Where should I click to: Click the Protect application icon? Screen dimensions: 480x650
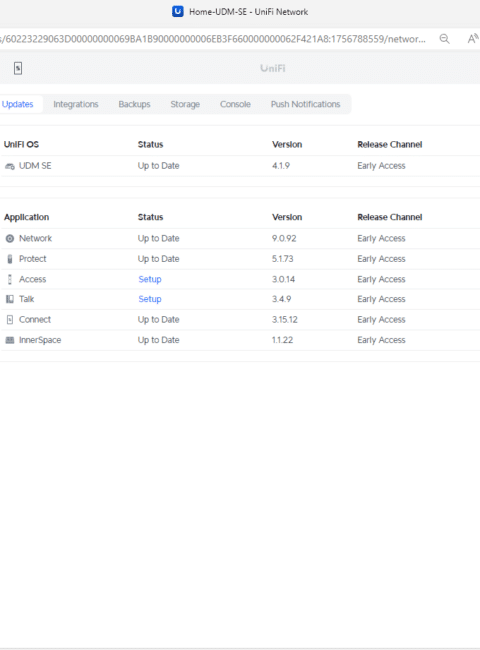[x=10, y=259]
